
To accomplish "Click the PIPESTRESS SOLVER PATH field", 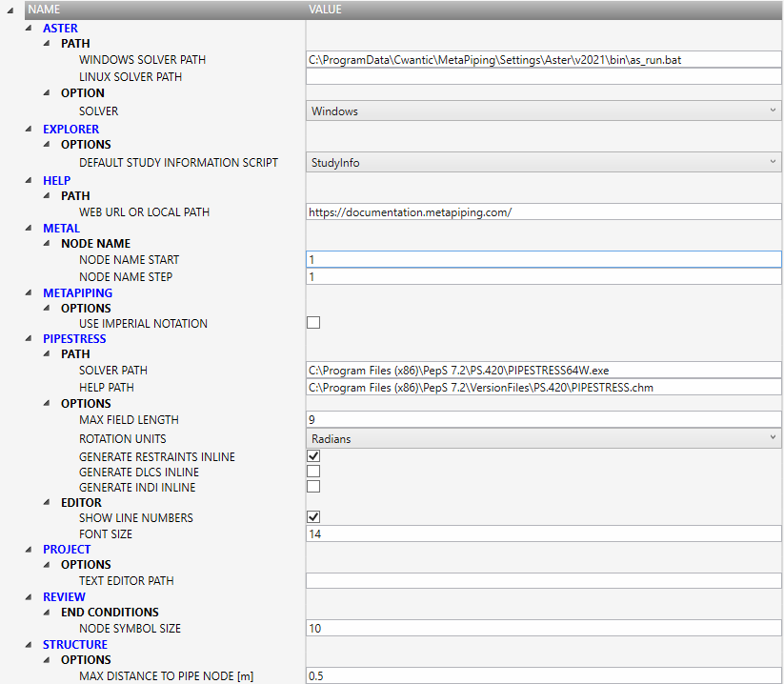I will point(544,370).
